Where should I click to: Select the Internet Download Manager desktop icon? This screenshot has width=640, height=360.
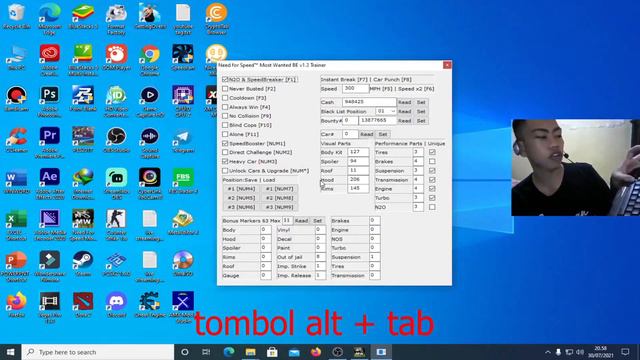click(x=83, y=183)
